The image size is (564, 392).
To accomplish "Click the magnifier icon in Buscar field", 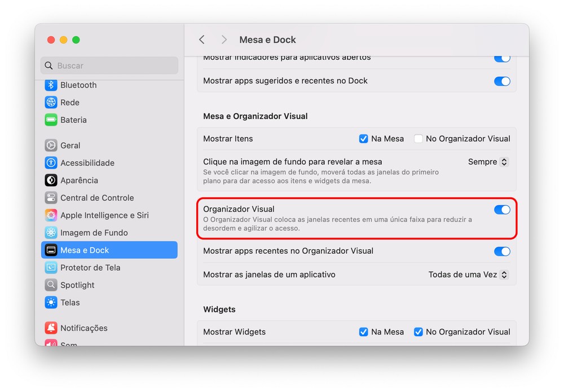I will click(x=49, y=65).
